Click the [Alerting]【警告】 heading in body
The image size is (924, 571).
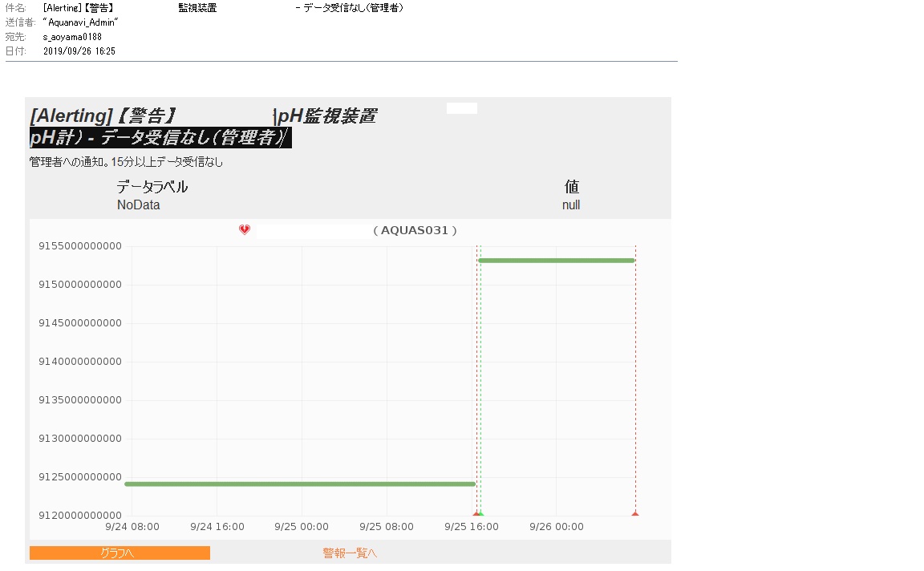103,115
